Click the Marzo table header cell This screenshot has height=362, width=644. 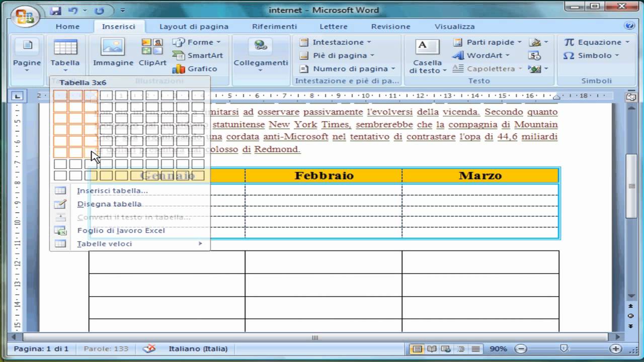[480, 175]
